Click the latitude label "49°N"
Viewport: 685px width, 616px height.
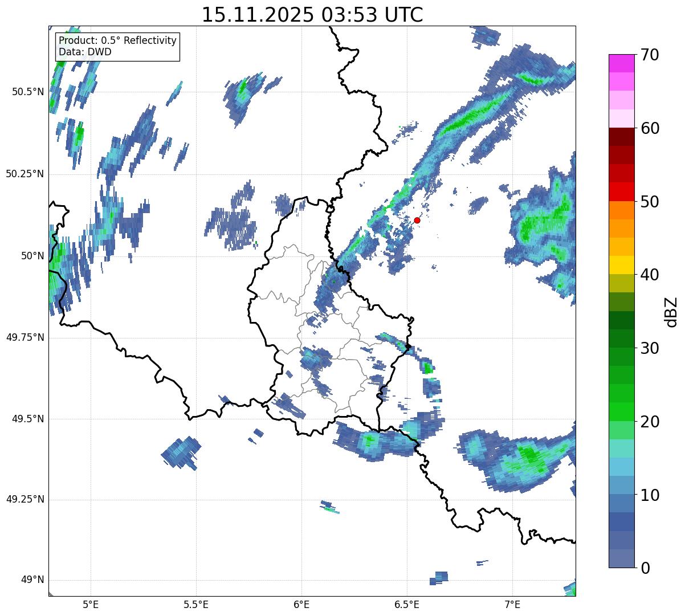(x=32, y=580)
